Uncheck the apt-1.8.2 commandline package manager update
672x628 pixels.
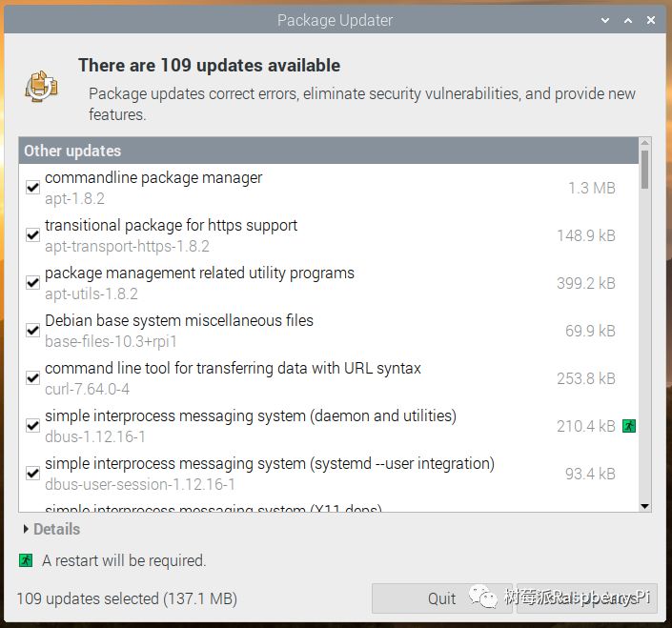point(32,188)
